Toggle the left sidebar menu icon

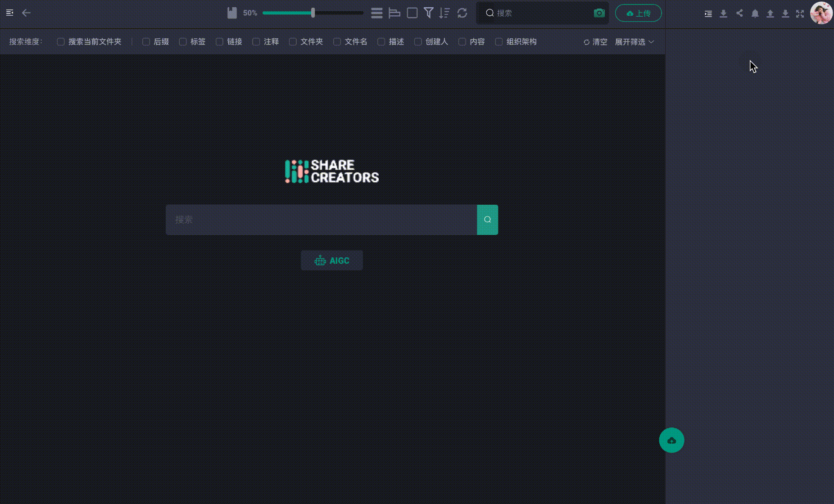coord(9,13)
